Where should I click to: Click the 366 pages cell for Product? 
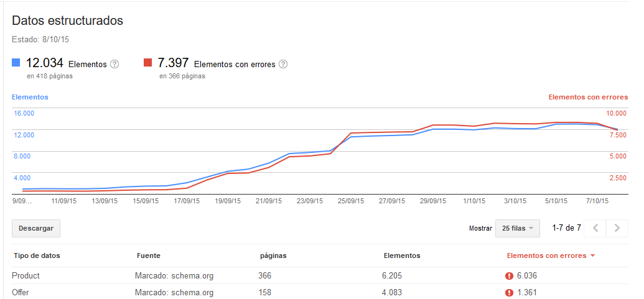[x=265, y=275]
